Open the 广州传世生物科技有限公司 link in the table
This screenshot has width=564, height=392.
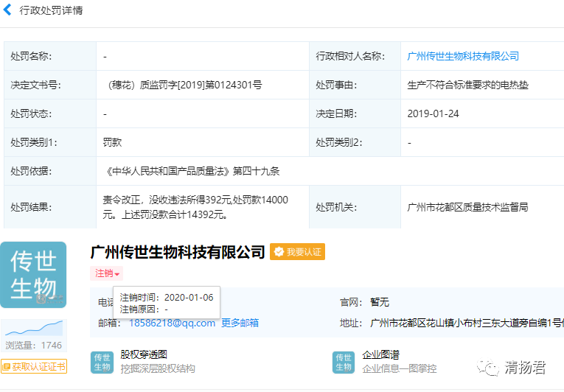pyautogui.click(x=463, y=56)
